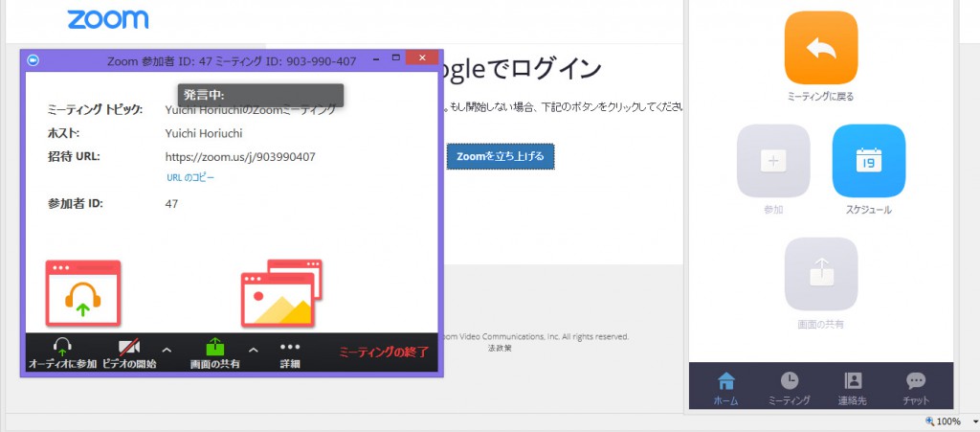Click the orange Return to Meeting icon
This screenshot has width=980, height=432.
(x=820, y=48)
